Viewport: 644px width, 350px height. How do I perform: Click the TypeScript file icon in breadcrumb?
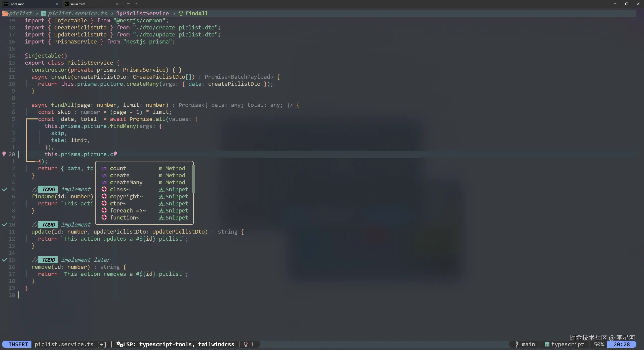point(44,14)
